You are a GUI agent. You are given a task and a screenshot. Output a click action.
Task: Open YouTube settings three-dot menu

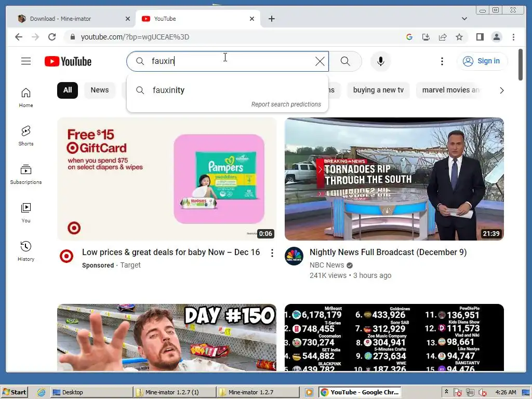tap(442, 61)
